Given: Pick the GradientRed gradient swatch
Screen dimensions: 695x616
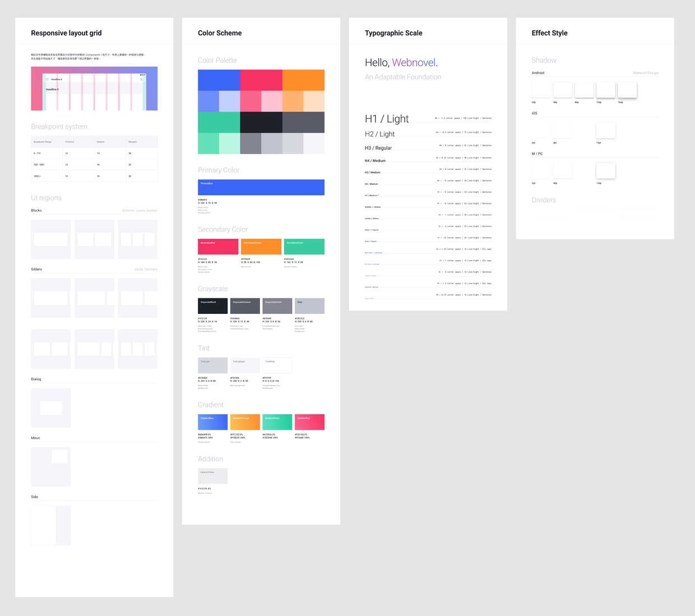Looking at the screenshot, I should coord(310,422).
